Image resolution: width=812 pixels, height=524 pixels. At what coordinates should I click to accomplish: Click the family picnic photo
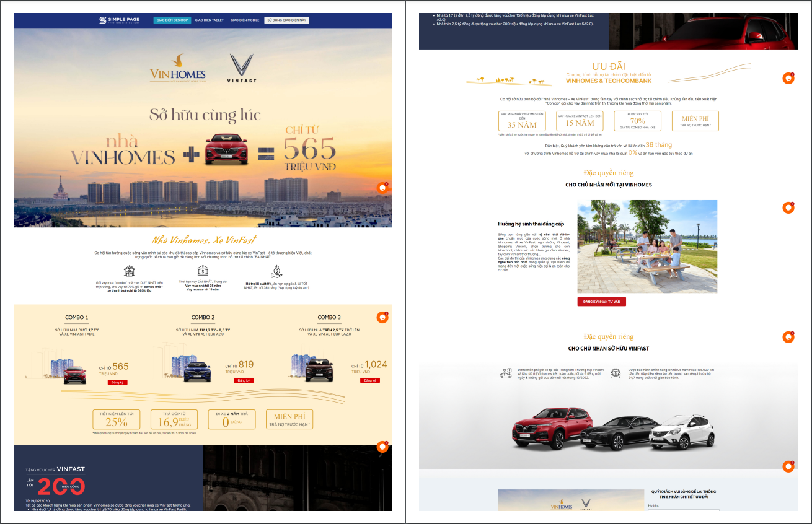[x=647, y=247]
